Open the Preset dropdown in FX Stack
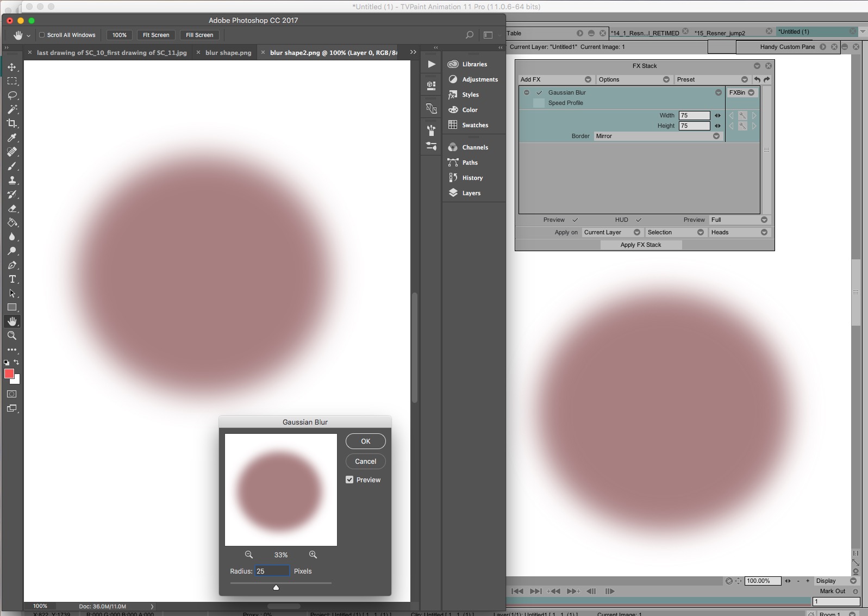This screenshot has width=868, height=616. (x=712, y=79)
